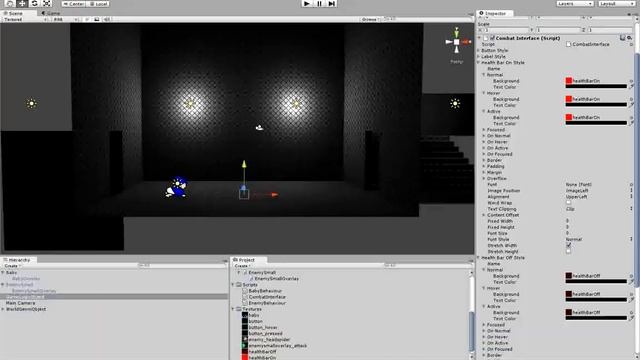Select the Hand tool in the toolbar
Screen dimensions: 640x360
10,3
